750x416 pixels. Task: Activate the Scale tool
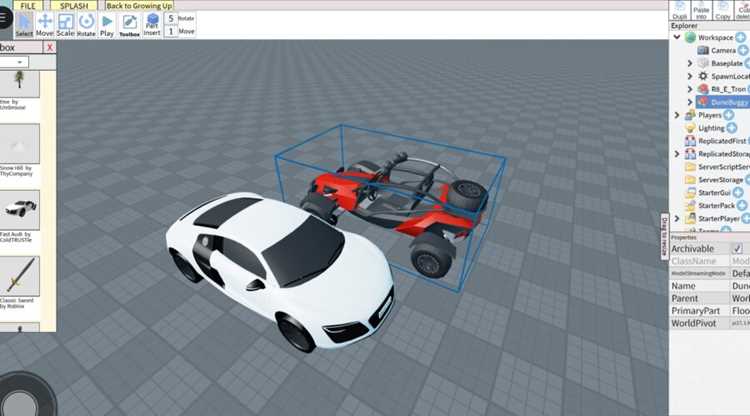pyautogui.click(x=66, y=25)
